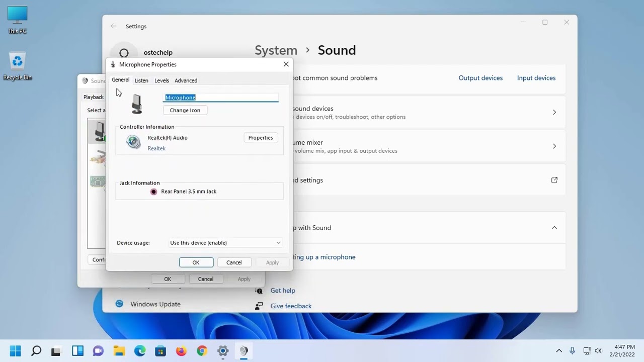Show hidden tray icons chevron
Image resolution: width=644 pixels, height=362 pixels.
[559, 351]
